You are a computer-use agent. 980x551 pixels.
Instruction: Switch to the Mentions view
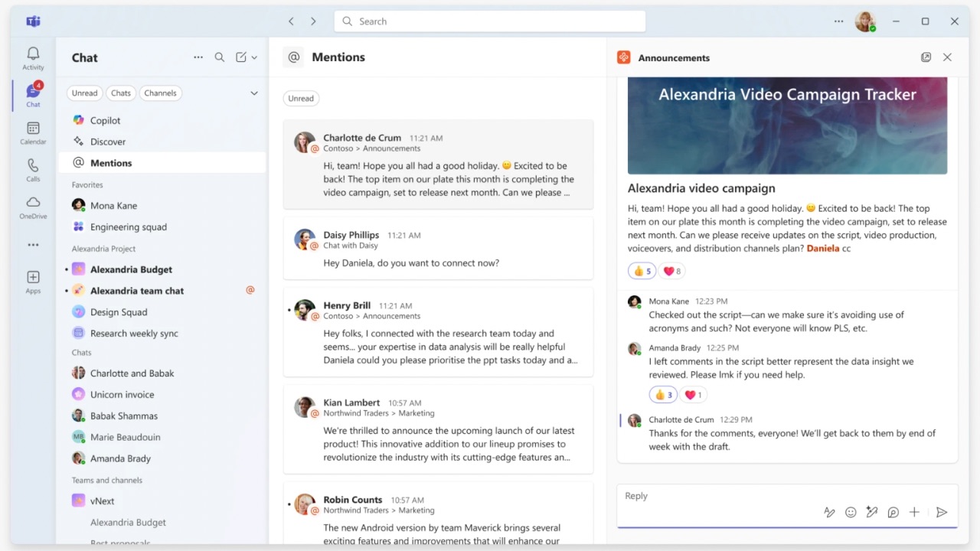[110, 162]
